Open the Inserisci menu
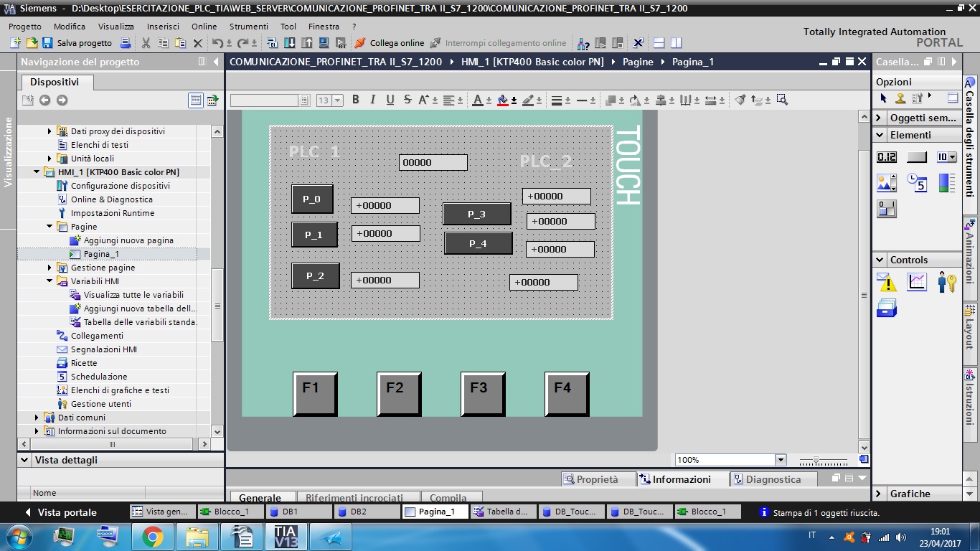This screenshot has height=551, width=980. point(163,27)
